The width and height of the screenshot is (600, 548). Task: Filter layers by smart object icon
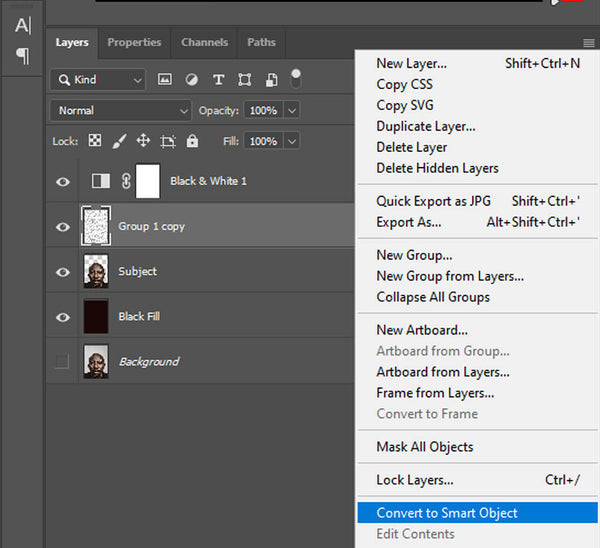point(271,80)
